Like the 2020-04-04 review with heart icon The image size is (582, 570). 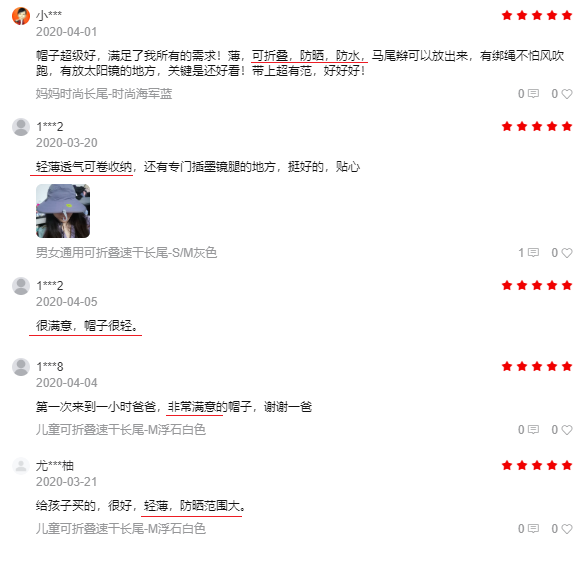click(567, 430)
